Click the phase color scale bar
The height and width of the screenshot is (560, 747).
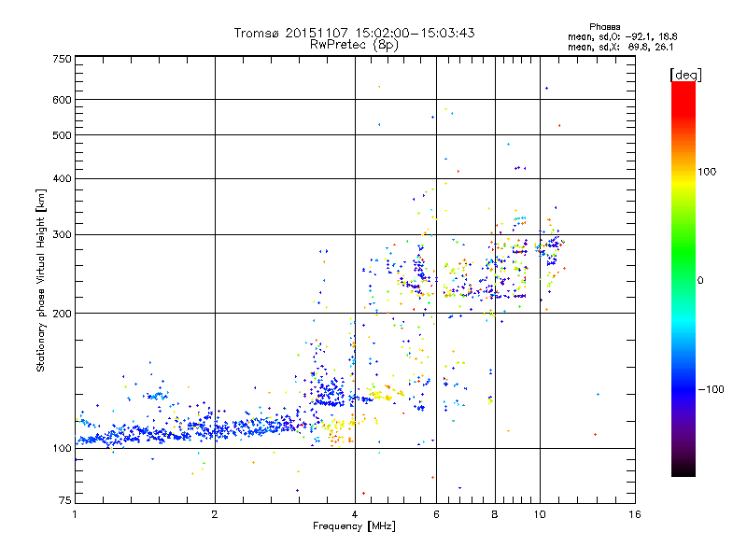point(684,278)
